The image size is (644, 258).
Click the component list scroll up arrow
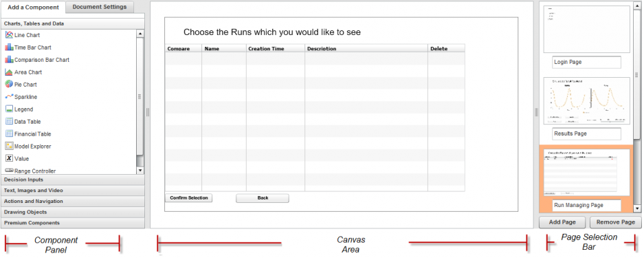[x=140, y=34]
